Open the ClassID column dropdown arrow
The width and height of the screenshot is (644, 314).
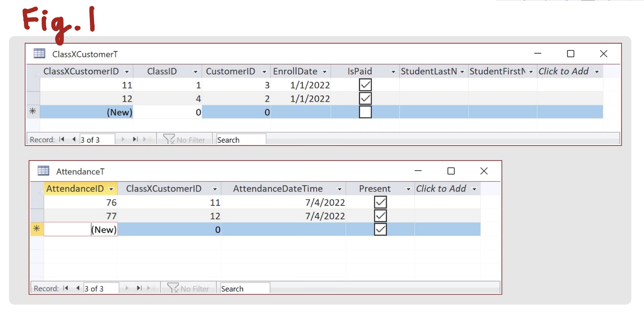click(195, 72)
